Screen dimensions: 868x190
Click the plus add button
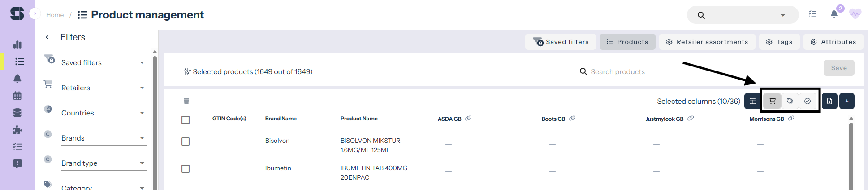(x=847, y=101)
